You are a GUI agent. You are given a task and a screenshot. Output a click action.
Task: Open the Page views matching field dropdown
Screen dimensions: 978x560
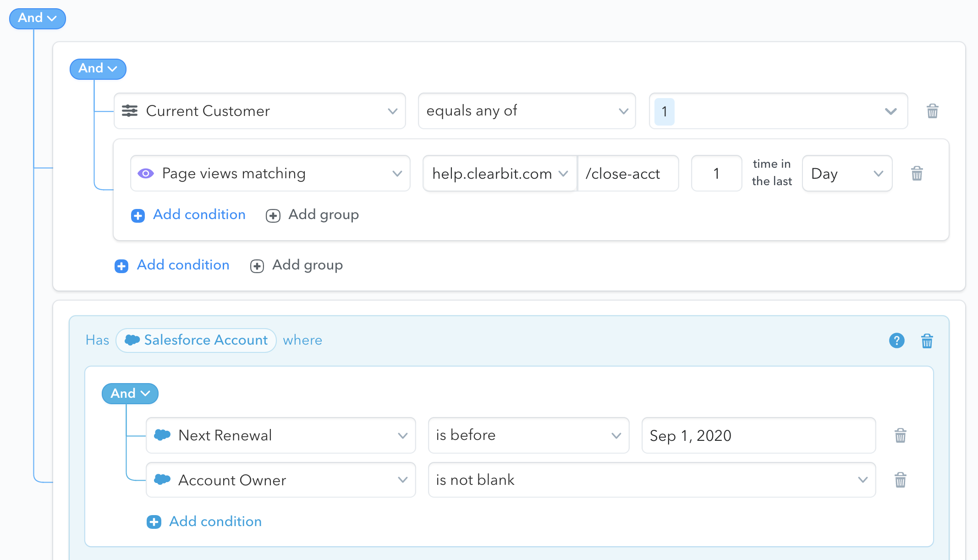click(x=396, y=173)
